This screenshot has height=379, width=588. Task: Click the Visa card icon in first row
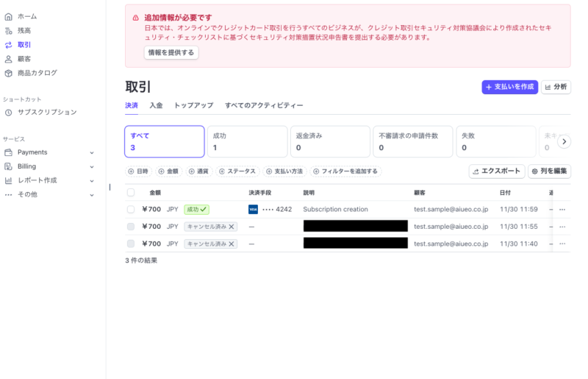pyautogui.click(x=253, y=209)
